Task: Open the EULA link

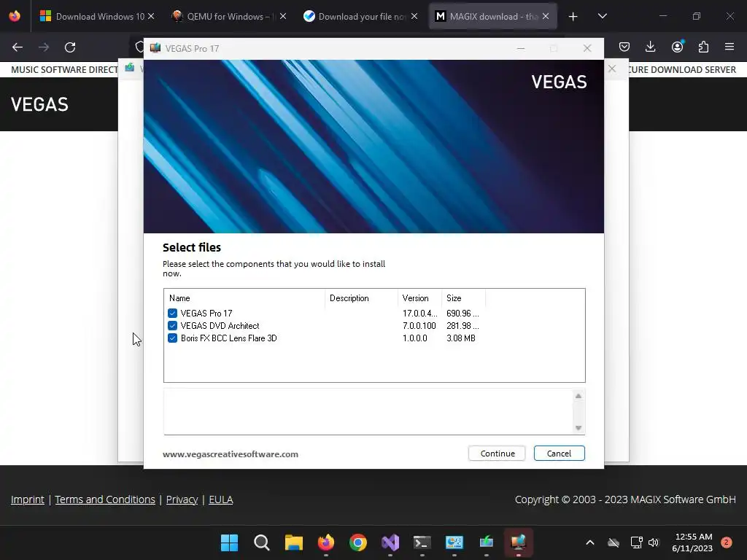Action: 221,499
